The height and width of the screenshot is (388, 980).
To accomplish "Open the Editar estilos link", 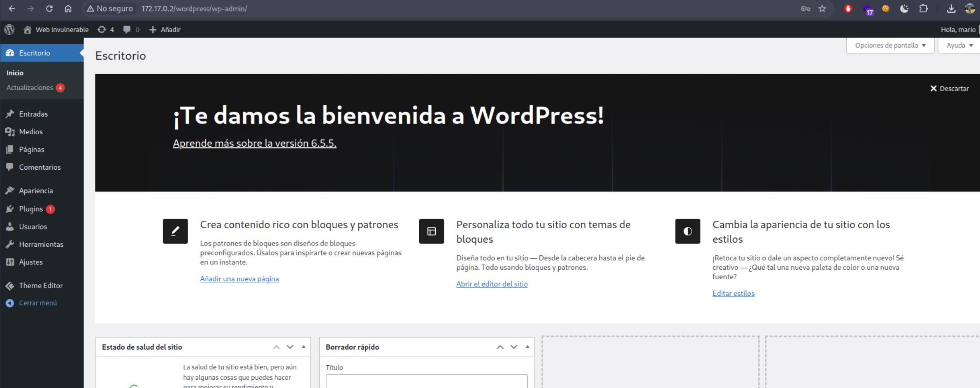I will tap(734, 293).
